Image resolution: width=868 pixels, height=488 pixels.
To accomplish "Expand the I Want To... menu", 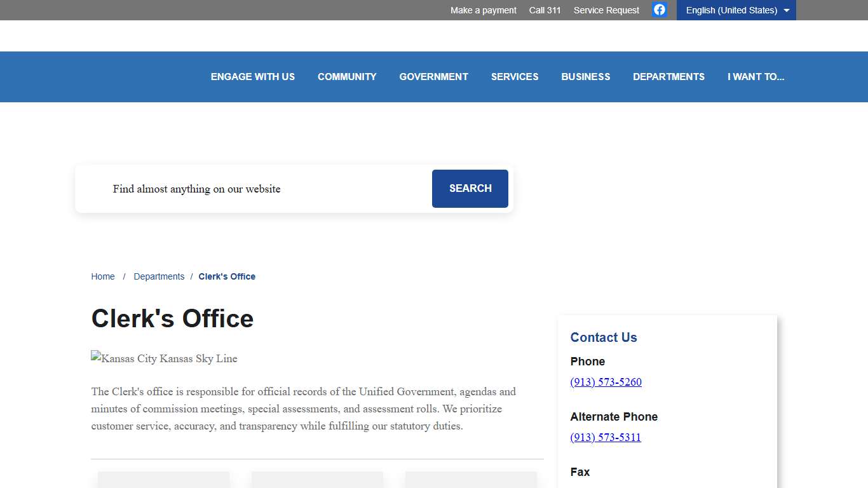I will click(x=756, y=77).
